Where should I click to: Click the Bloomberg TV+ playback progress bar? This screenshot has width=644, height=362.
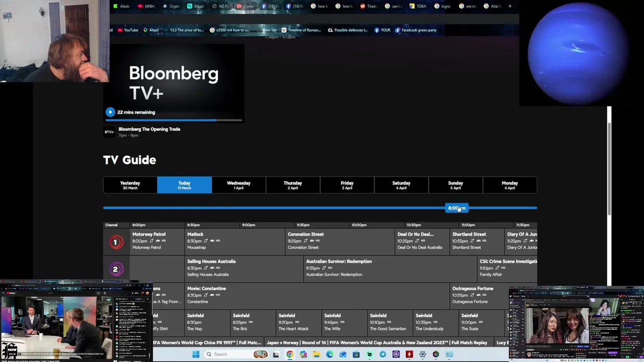174,120
